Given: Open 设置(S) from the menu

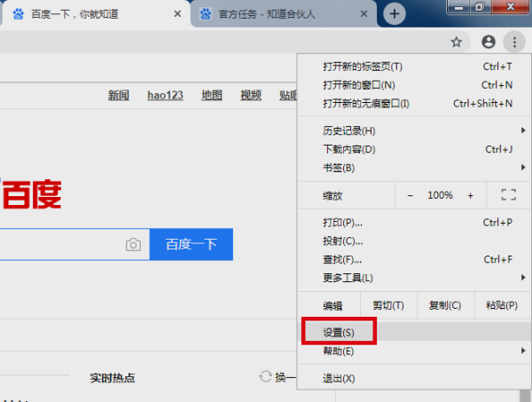Looking at the screenshot, I should tap(414, 332).
